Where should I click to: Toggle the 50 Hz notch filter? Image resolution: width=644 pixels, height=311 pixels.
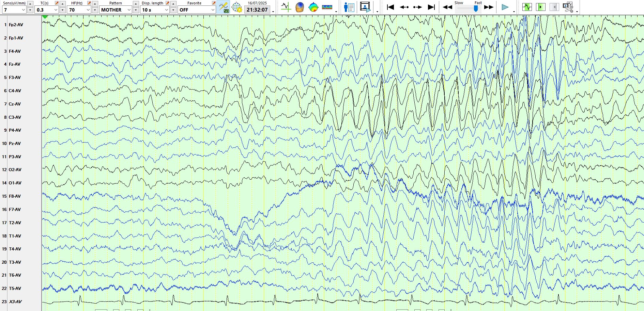pyautogui.click(x=223, y=7)
